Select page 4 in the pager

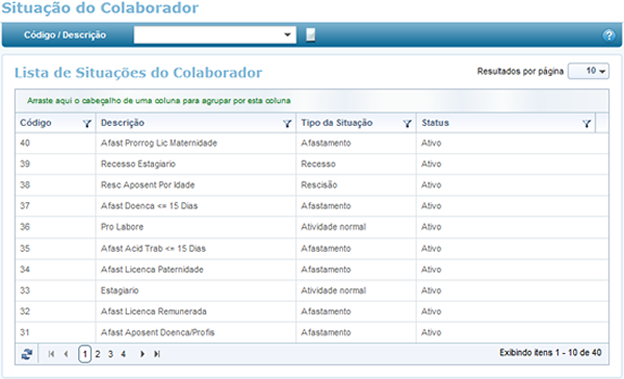(123, 354)
